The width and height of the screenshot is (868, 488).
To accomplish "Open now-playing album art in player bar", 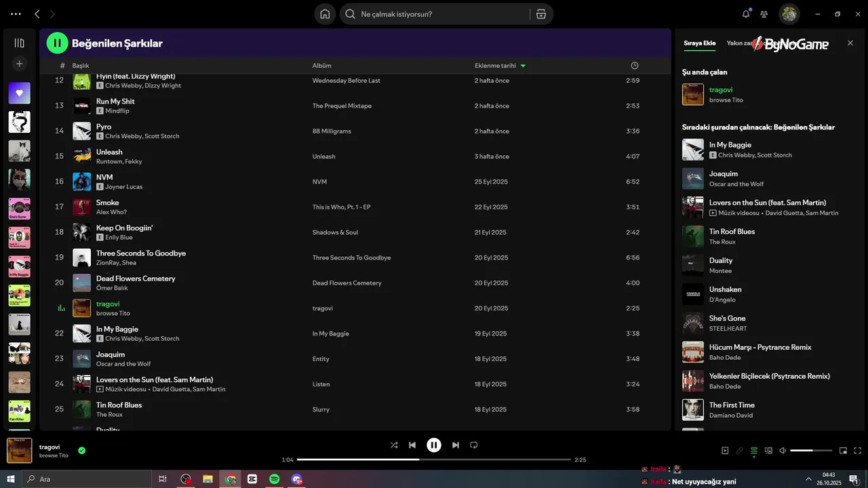I will click(x=19, y=450).
